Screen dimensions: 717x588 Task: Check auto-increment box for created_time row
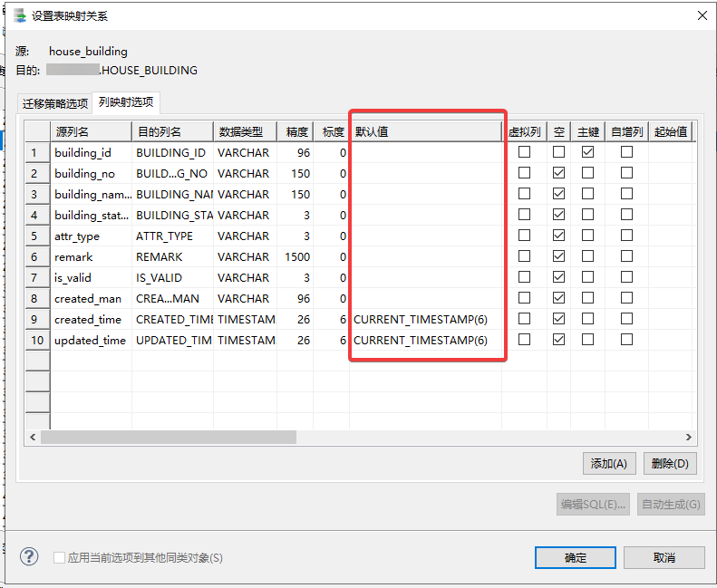[626, 319]
